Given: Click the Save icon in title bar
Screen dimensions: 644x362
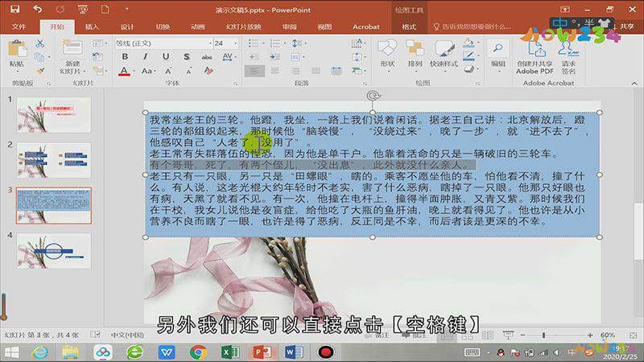Looking at the screenshot, I should point(14,9).
